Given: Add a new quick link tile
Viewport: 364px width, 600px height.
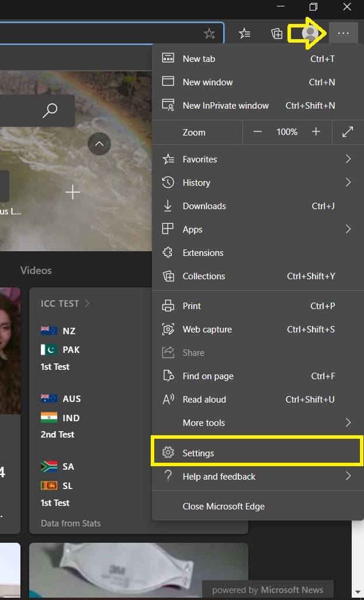Looking at the screenshot, I should point(72,192).
